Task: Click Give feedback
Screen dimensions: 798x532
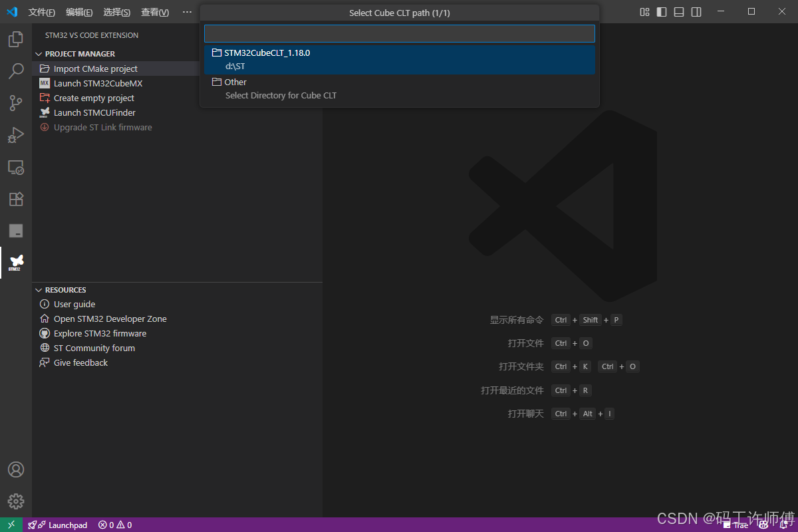Action: pyautogui.click(x=80, y=362)
